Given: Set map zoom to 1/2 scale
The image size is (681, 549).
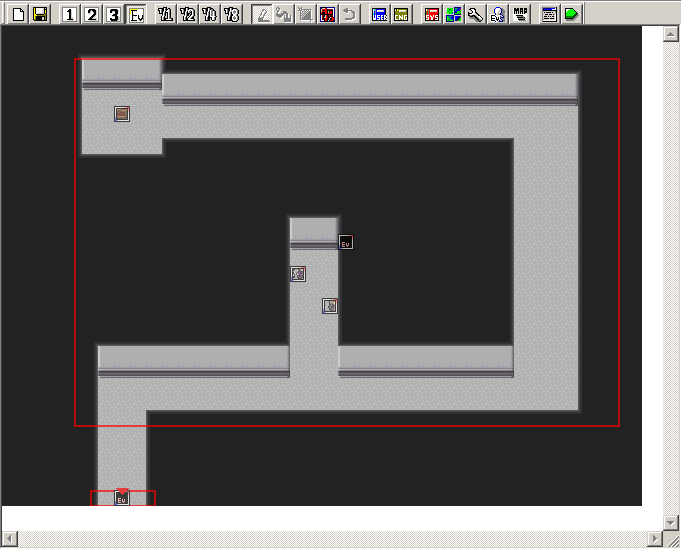Looking at the screenshot, I should point(188,14).
